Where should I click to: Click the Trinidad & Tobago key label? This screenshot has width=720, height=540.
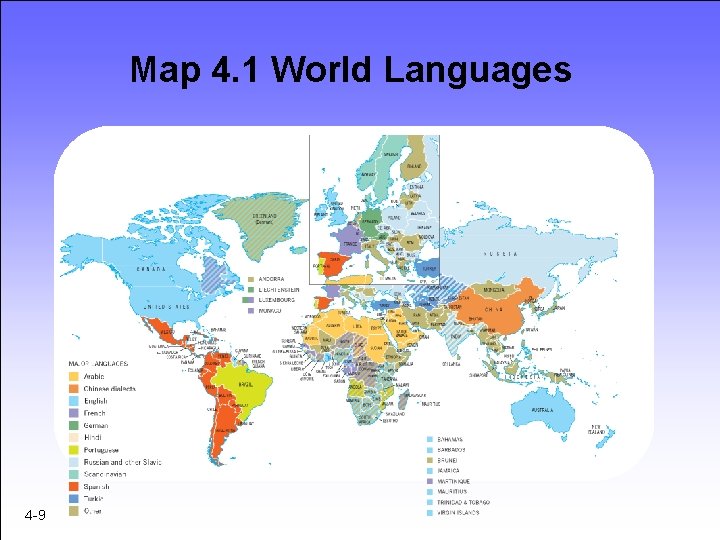[463, 502]
